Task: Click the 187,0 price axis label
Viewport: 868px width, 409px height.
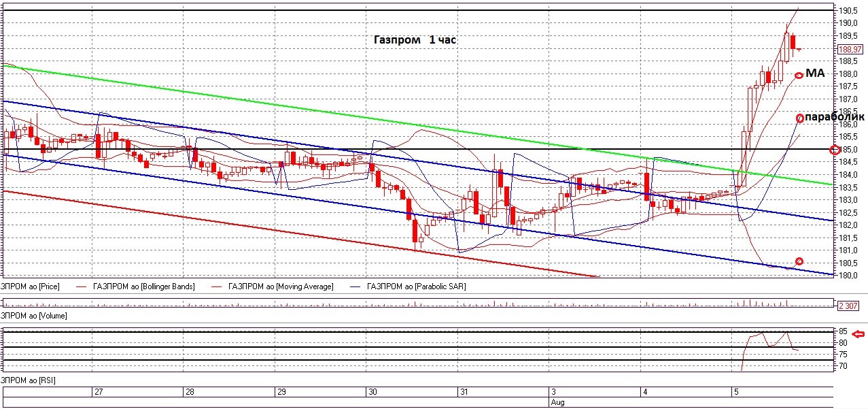Action: pyautogui.click(x=847, y=99)
